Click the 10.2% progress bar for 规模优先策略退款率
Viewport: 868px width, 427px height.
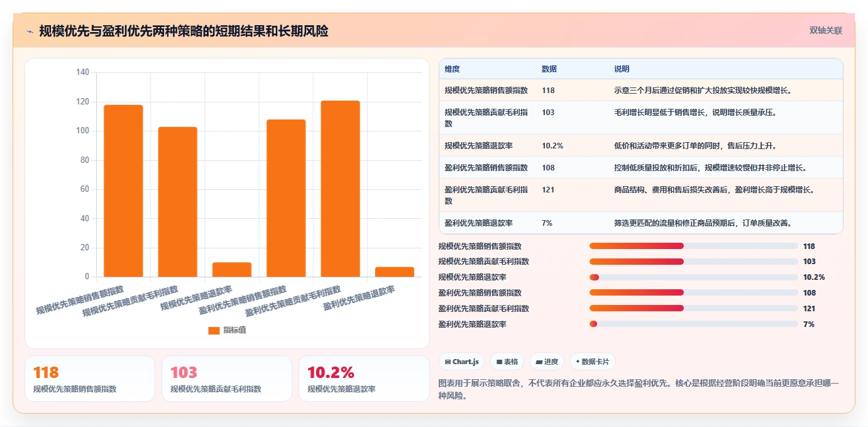click(x=694, y=277)
